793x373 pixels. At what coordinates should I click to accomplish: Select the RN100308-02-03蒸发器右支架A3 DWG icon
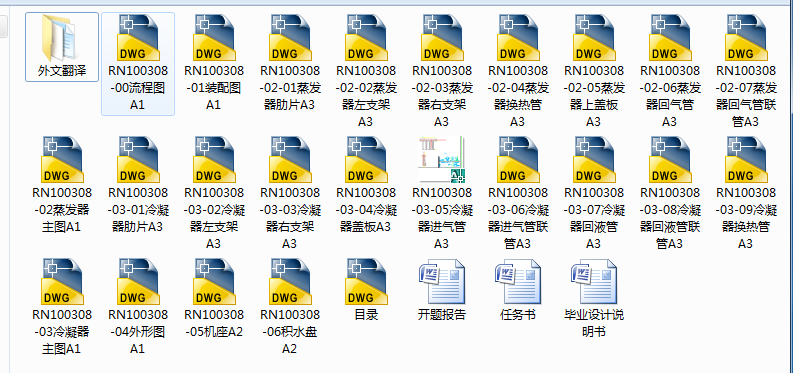[x=442, y=38]
